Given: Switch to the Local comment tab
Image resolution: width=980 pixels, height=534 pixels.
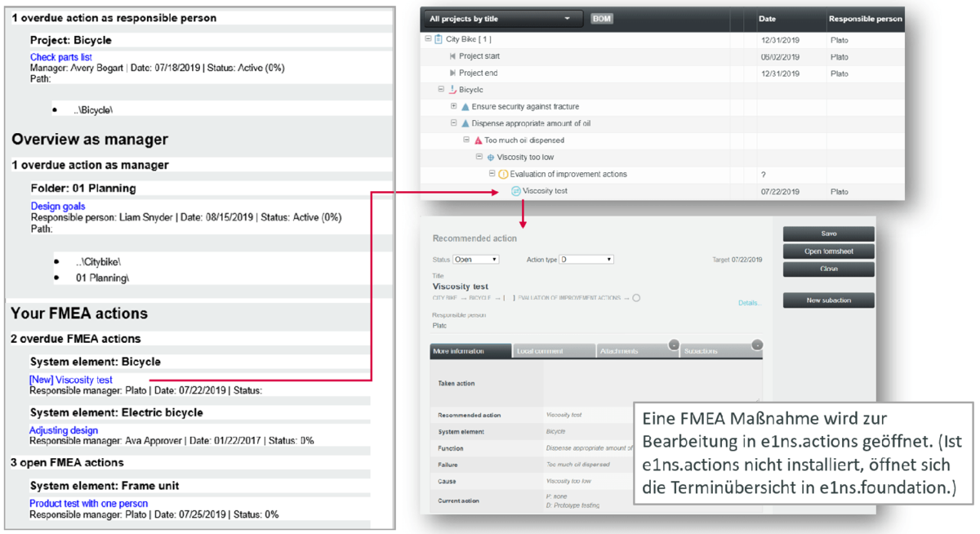Looking at the screenshot, I should (x=555, y=351).
